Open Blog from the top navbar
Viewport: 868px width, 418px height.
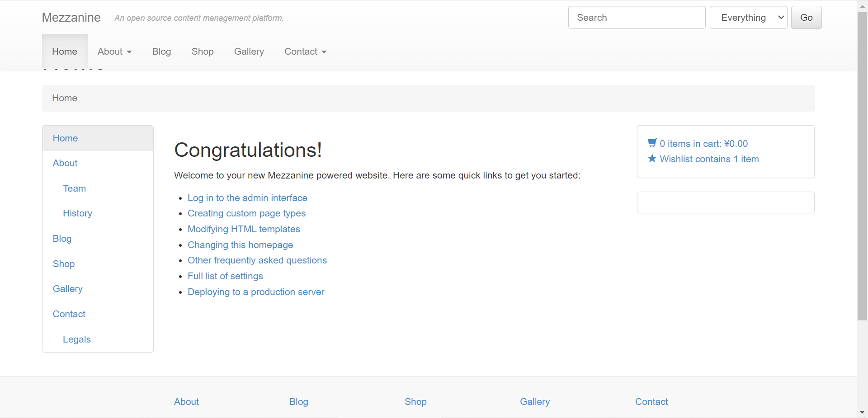[x=162, y=52]
